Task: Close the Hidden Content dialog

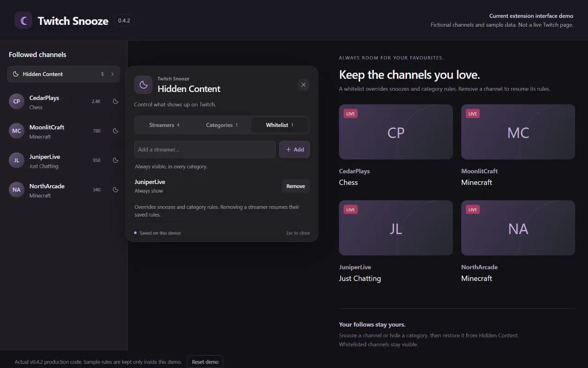Action: [303, 85]
